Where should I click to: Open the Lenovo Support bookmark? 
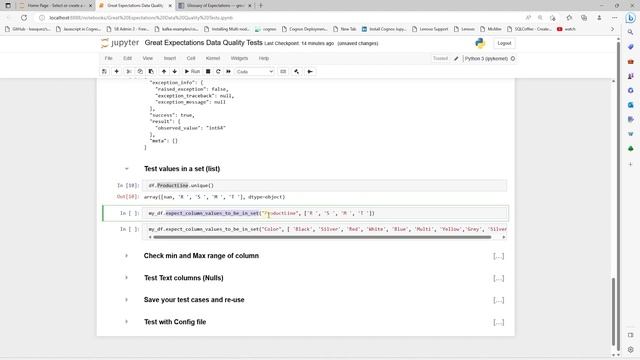pos(430,29)
